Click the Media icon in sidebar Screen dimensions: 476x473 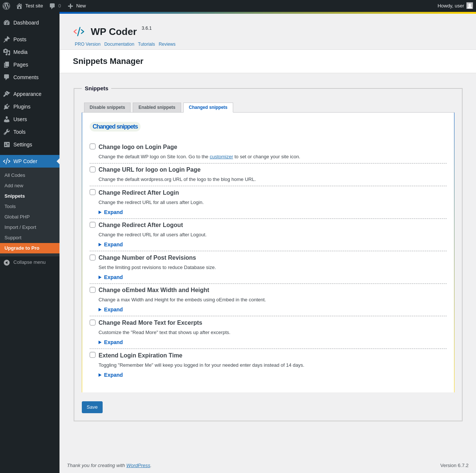[x=7, y=52]
